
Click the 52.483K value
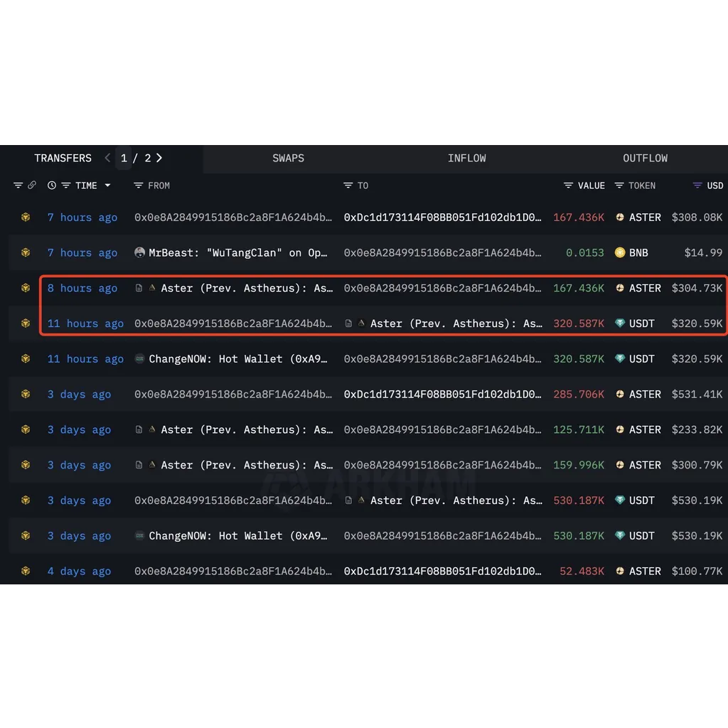pos(582,571)
